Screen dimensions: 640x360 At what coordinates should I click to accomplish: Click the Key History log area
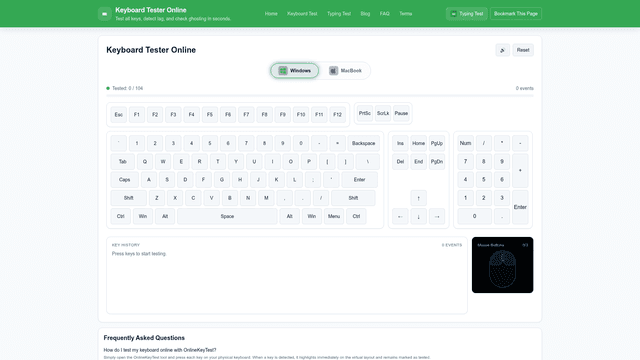(x=287, y=276)
